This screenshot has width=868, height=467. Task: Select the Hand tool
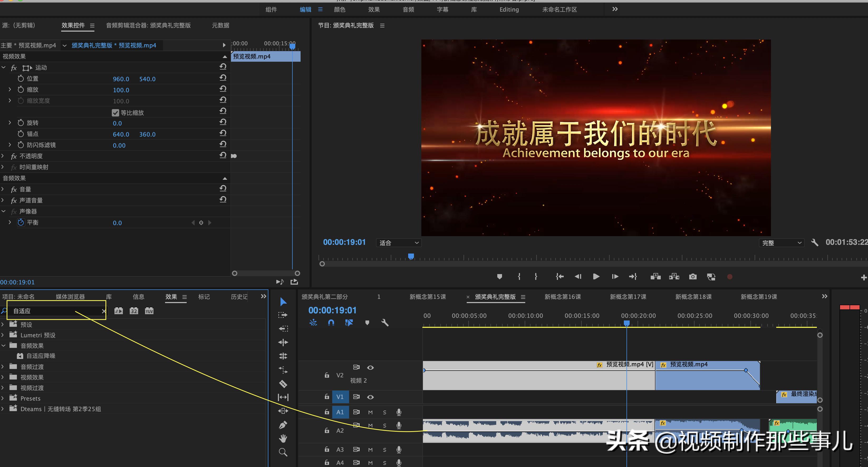[283, 438]
